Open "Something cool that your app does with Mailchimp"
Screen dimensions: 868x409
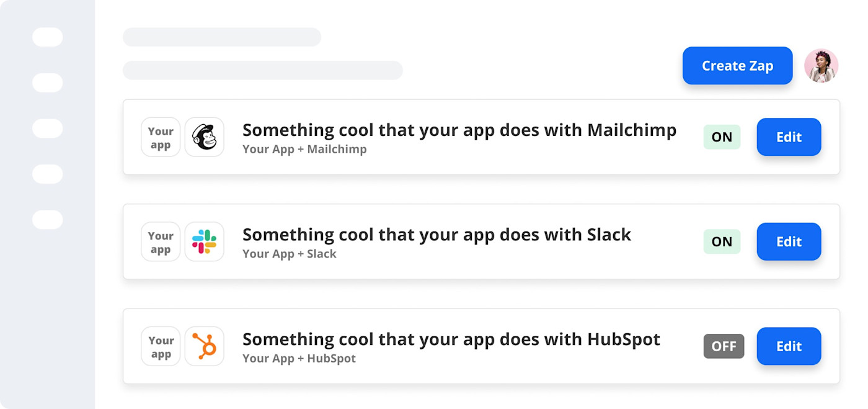(x=459, y=130)
